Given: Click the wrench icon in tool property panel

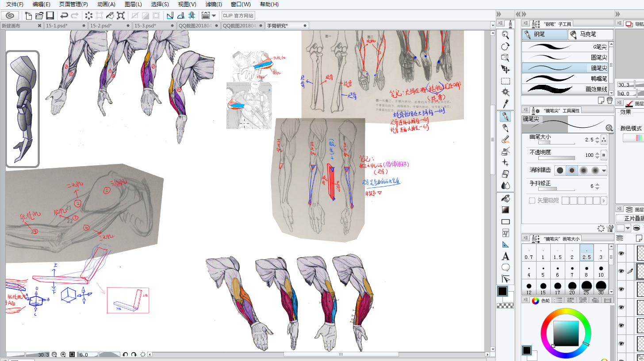Looking at the screenshot, I should tap(610, 228).
